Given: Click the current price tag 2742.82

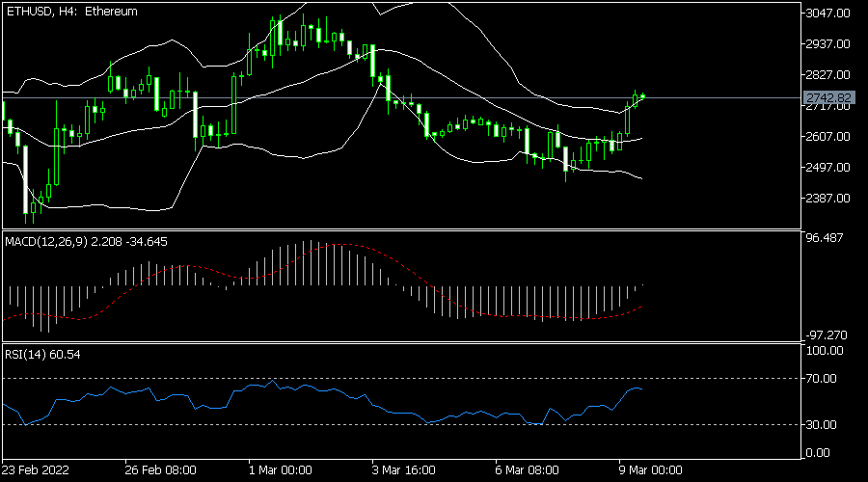Looking at the screenshot, I should [828, 98].
